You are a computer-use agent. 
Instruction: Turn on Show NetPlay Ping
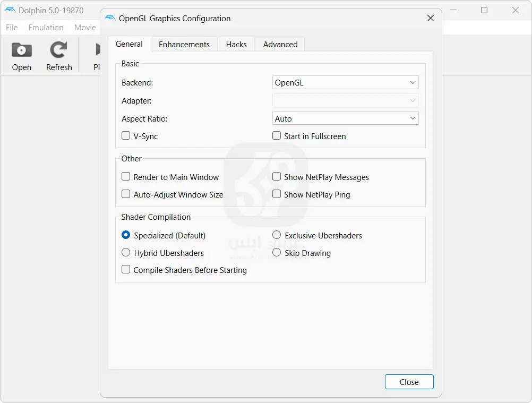click(x=277, y=194)
